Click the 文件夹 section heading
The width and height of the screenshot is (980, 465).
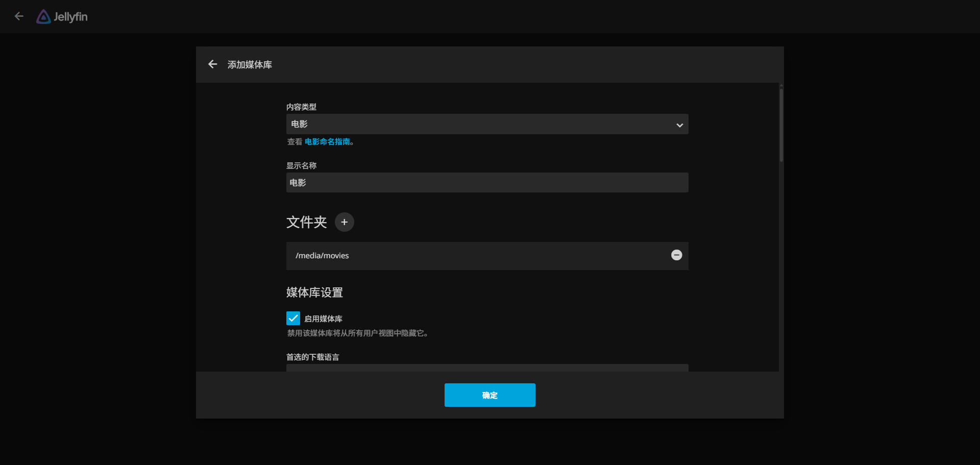coord(306,222)
